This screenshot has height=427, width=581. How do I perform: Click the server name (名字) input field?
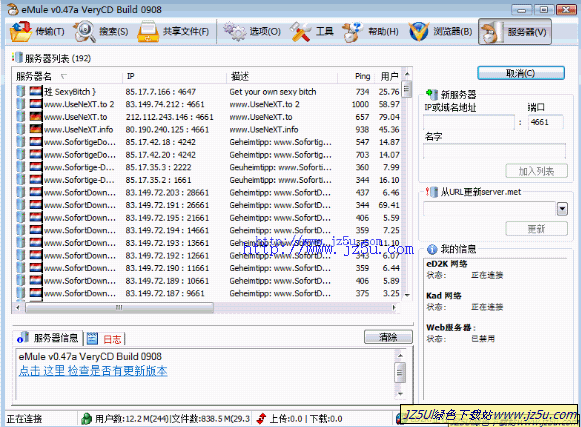click(494, 151)
